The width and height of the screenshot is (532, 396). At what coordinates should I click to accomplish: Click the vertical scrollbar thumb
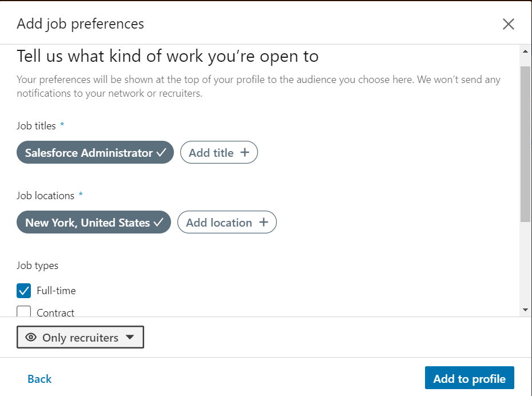(x=525, y=143)
